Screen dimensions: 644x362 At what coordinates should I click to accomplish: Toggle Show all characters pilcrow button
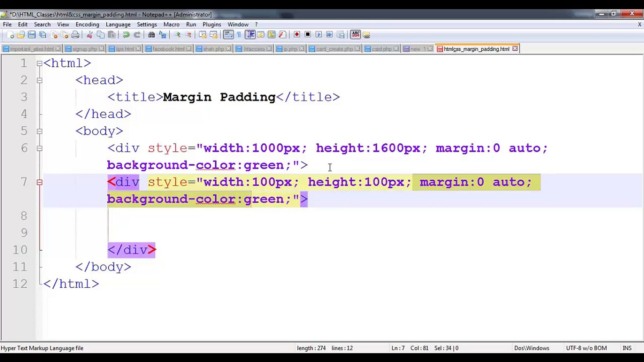click(239, 35)
